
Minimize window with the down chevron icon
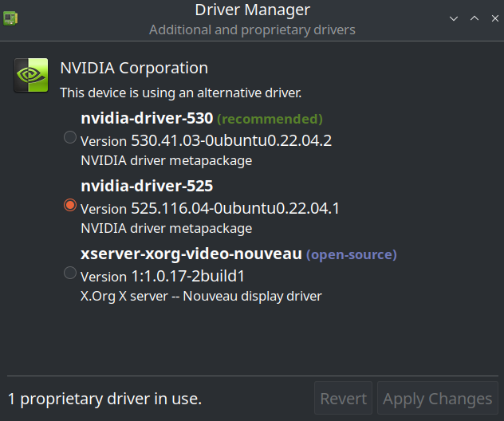(x=454, y=18)
